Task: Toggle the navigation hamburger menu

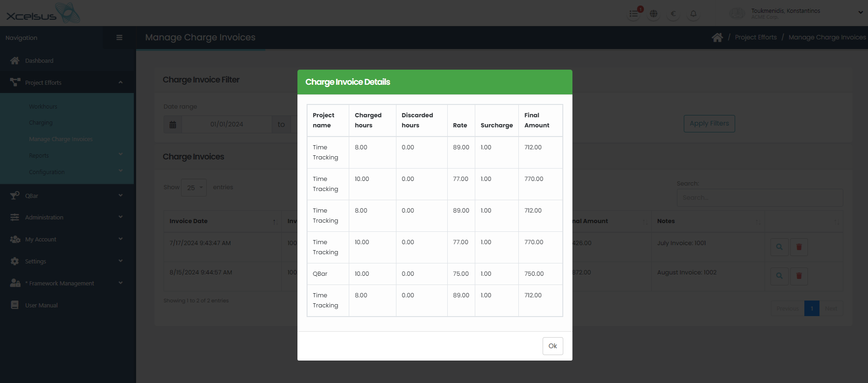Action: 119,38
